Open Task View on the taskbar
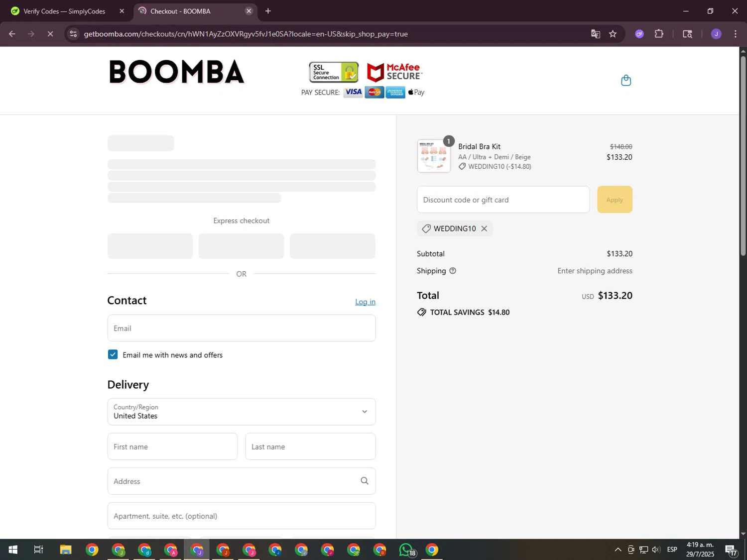The width and height of the screenshot is (747, 560). click(x=38, y=550)
